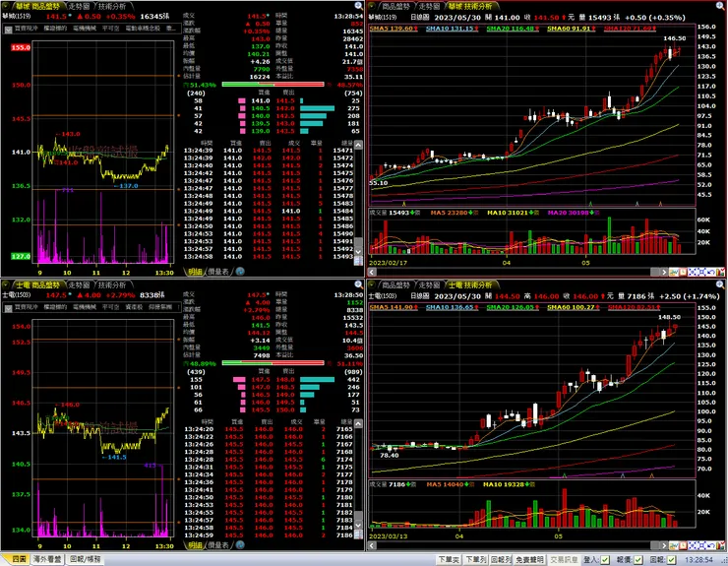
Task: Click fit-to-frame icon in top-right chart toolbar
Action: pyautogui.click(x=701, y=272)
